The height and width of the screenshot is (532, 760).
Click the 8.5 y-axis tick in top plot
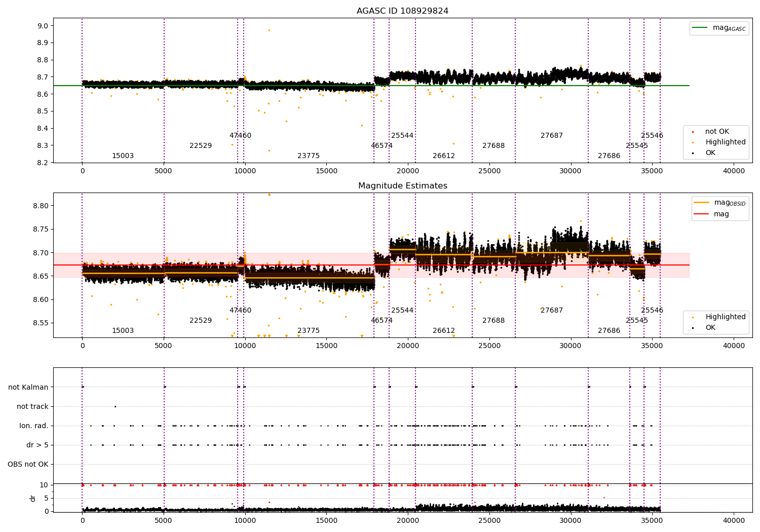coord(43,111)
